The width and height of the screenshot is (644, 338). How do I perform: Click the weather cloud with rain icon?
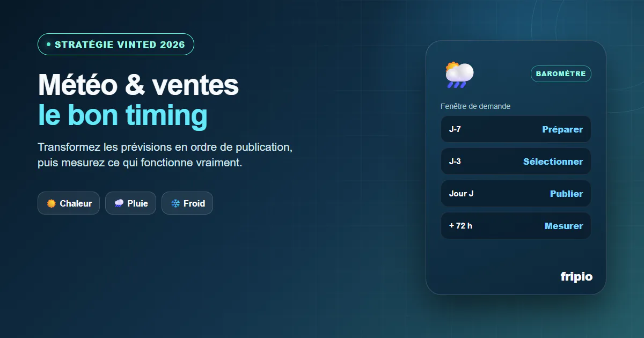point(459,75)
